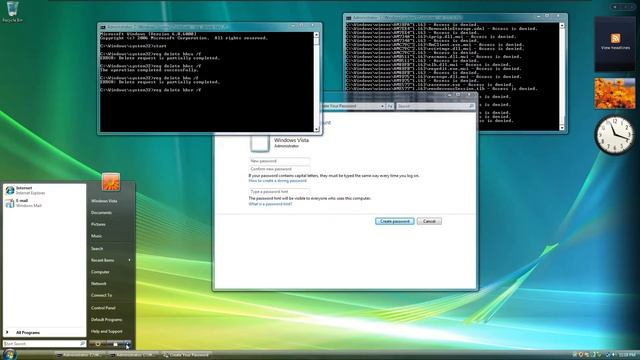Click the Type a password hint field
Screen dimensions: 640x360
(x=279, y=191)
